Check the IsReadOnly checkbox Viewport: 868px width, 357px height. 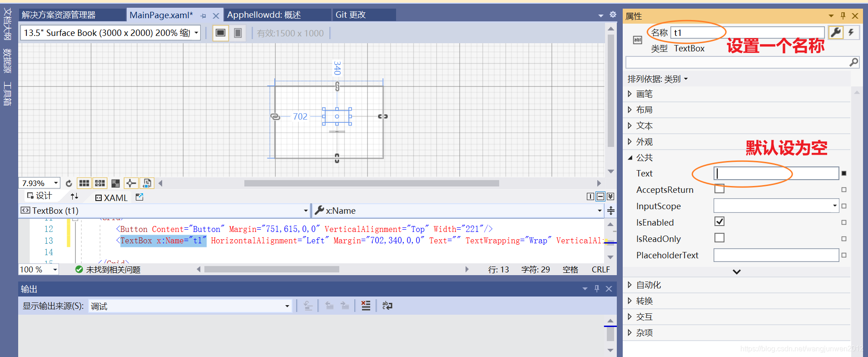719,238
